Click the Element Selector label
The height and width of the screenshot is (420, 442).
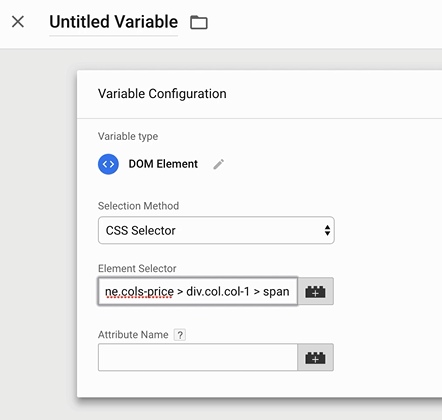coord(137,268)
